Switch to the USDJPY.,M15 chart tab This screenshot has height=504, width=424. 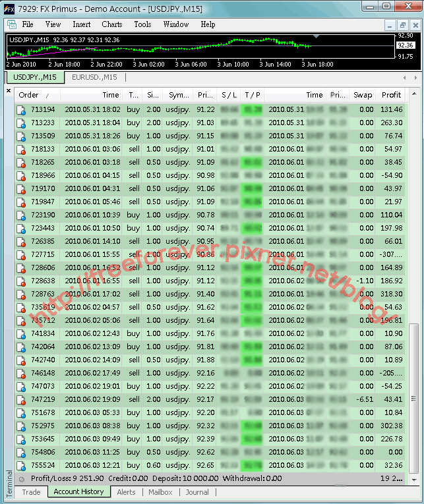pyautogui.click(x=35, y=77)
